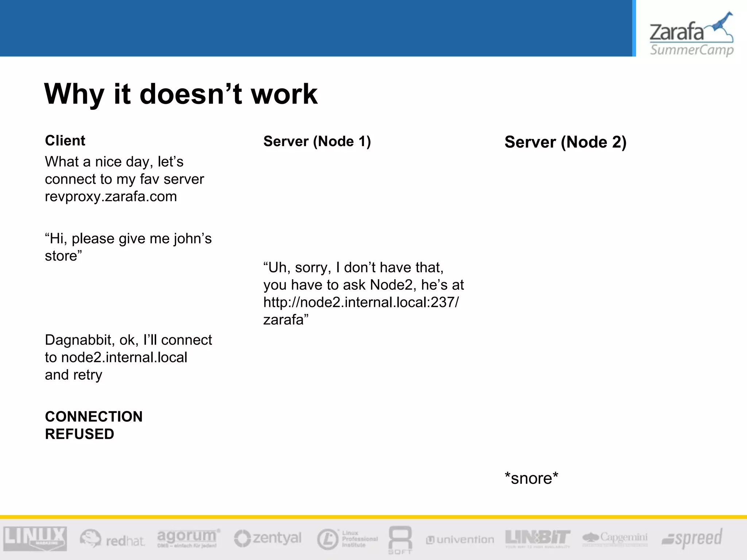This screenshot has height=560, width=747.
Task: Click the "Server (Node 2)" heading
Action: (565, 142)
